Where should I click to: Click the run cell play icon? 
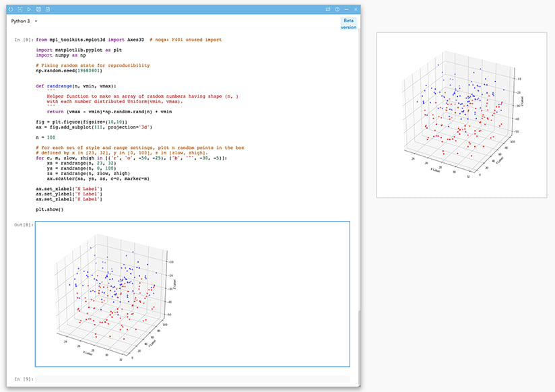coord(30,9)
